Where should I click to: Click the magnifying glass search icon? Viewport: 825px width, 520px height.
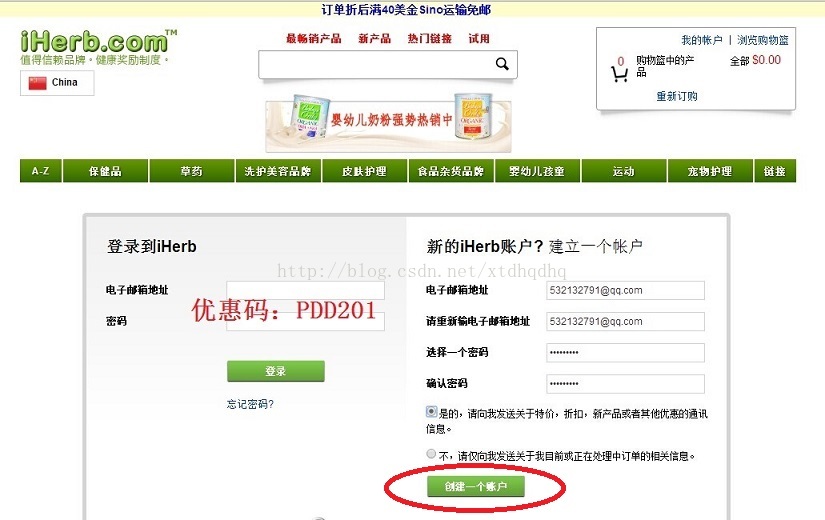(502, 64)
